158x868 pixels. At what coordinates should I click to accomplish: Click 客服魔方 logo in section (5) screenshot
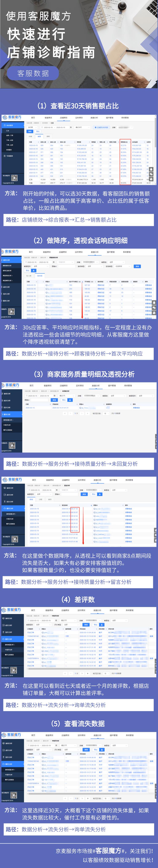pyautogui.click(x=11, y=735)
